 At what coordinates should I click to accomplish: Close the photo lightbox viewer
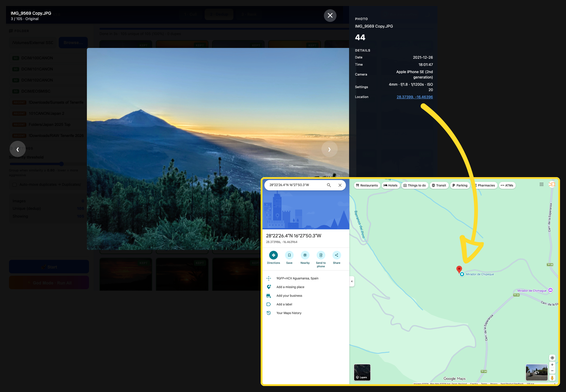(x=330, y=15)
